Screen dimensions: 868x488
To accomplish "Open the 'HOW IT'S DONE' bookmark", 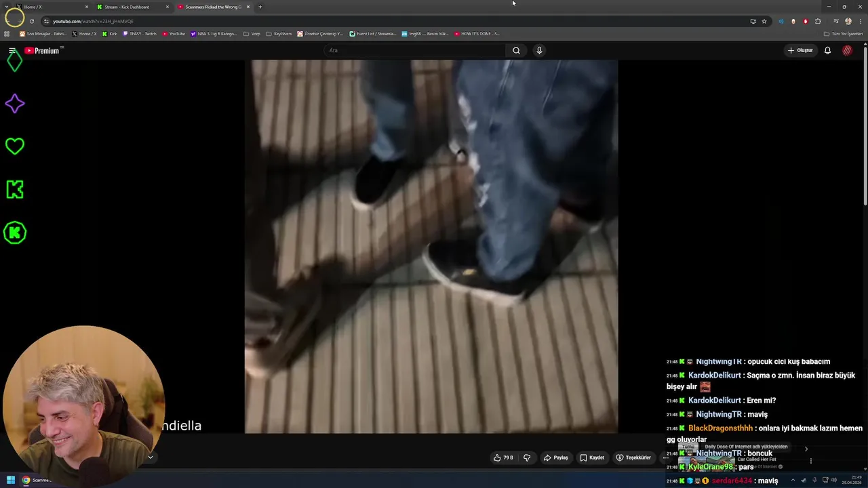I will click(x=477, y=34).
